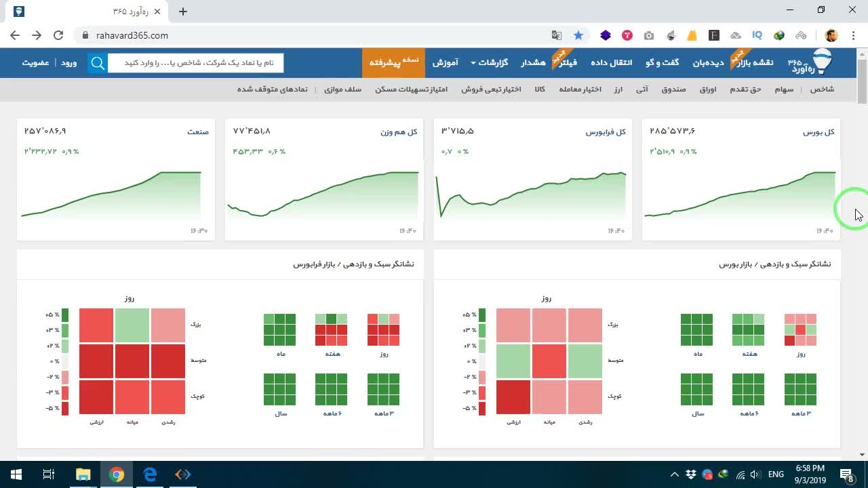Click the company name search input field
Image resolution: width=868 pixels, height=488 pixels.
point(195,63)
